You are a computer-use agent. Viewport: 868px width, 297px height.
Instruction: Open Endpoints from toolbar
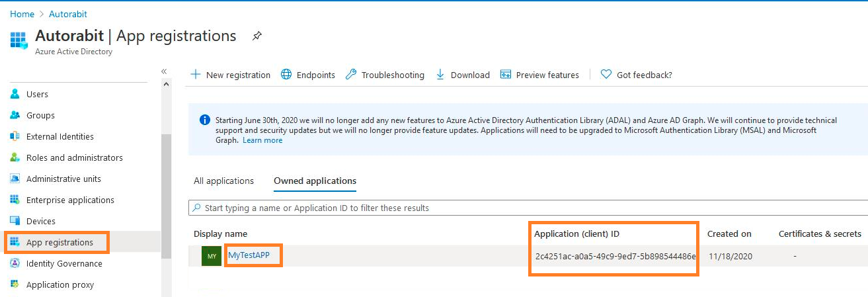(316, 75)
